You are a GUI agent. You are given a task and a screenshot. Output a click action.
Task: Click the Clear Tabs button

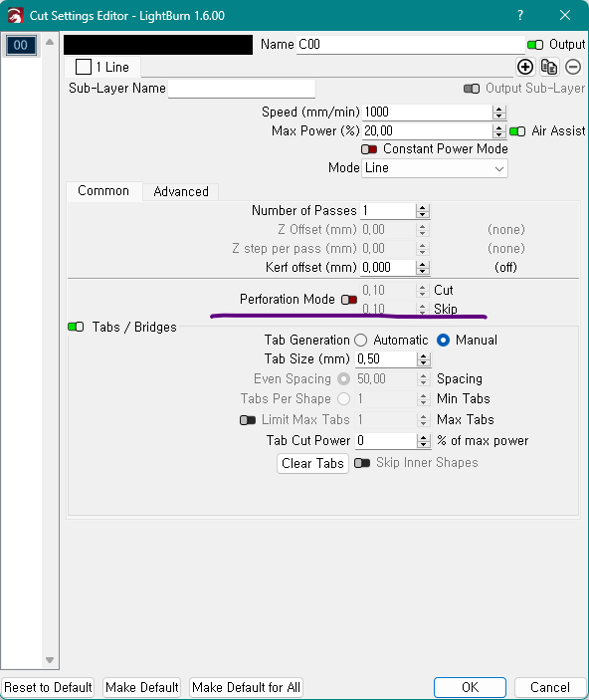pyautogui.click(x=312, y=463)
